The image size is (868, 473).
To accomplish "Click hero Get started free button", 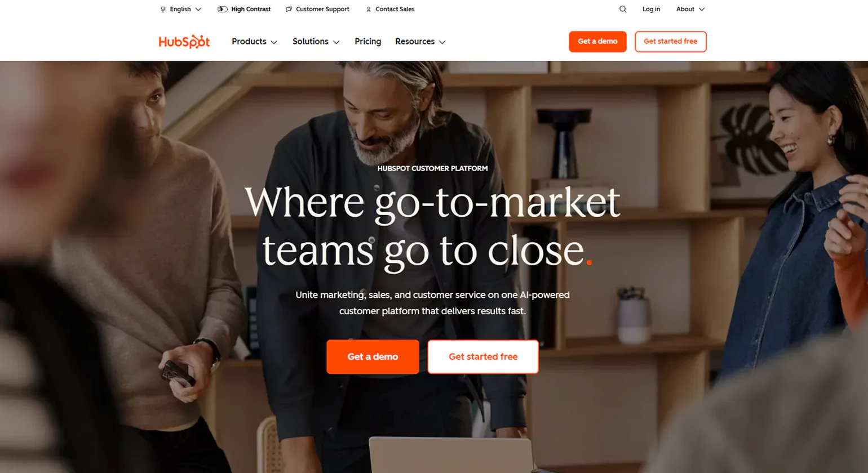I will tap(483, 356).
